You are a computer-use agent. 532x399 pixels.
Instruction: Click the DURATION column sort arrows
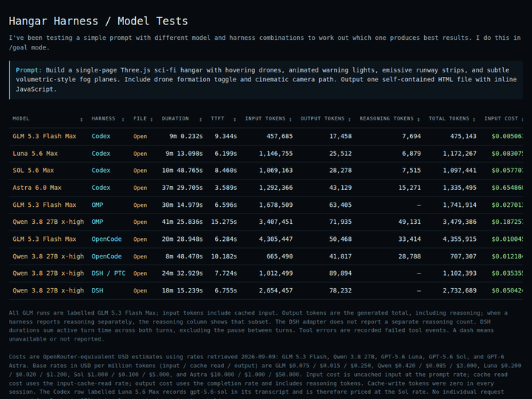(x=200, y=119)
